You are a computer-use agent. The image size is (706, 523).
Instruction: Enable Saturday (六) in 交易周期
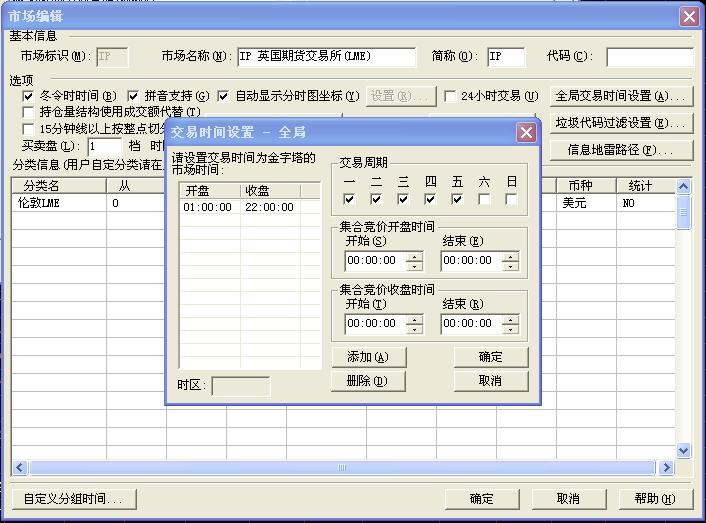[484, 200]
